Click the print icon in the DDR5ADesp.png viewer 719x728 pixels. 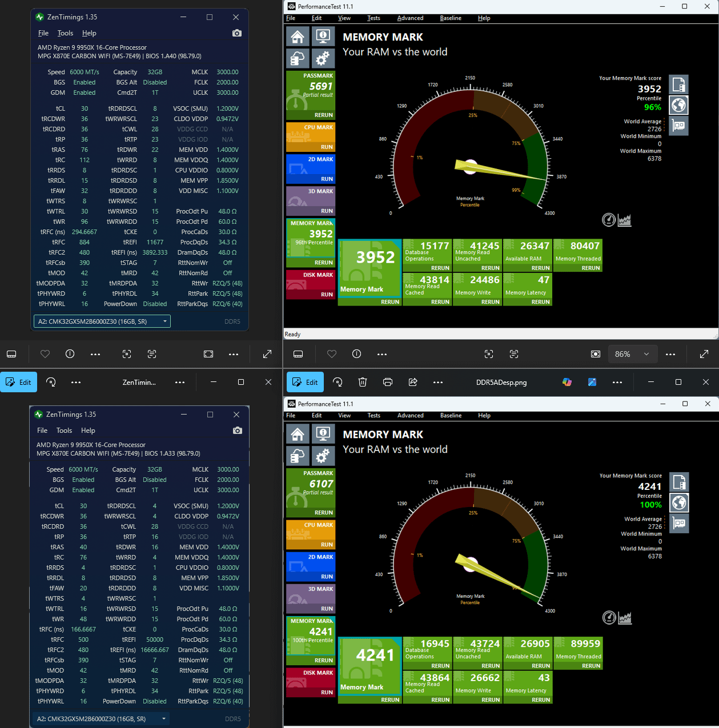click(388, 382)
